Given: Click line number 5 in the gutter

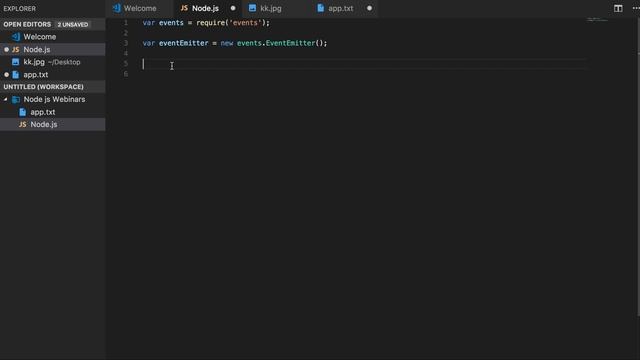Looking at the screenshot, I should click(x=126, y=64).
